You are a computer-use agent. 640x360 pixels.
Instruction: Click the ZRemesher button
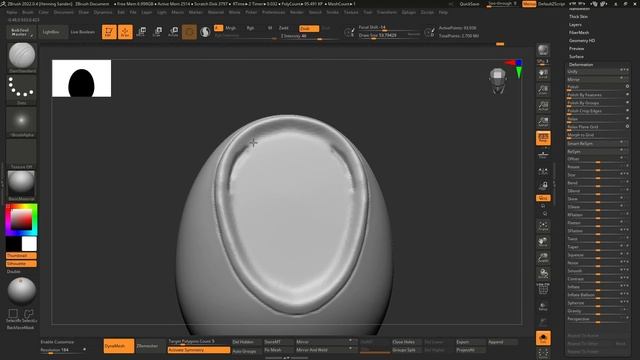149,346
